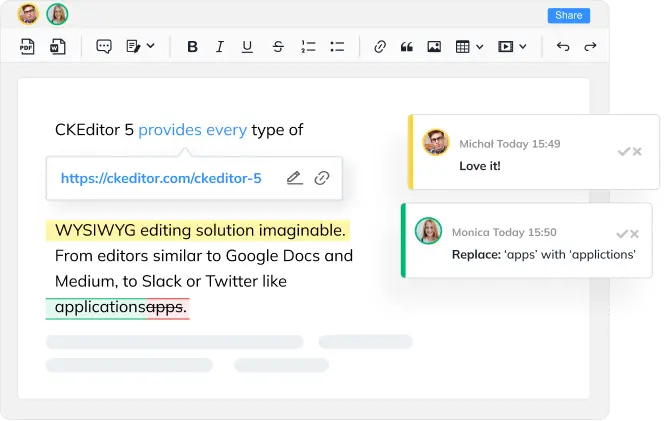The height and width of the screenshot is (421, 669).
Task: Toggle bold formatting
Action: (192, 46)
